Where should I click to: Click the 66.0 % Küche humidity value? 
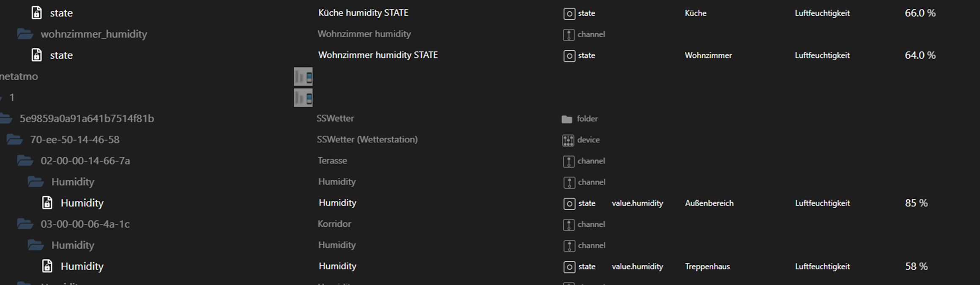pos(920,13)
